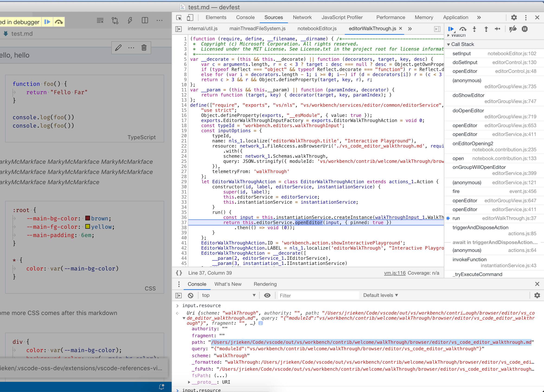Viewport: 544px width, 392px height.
Task: Resume script execution in the debugger
Action: coord(451,29)
